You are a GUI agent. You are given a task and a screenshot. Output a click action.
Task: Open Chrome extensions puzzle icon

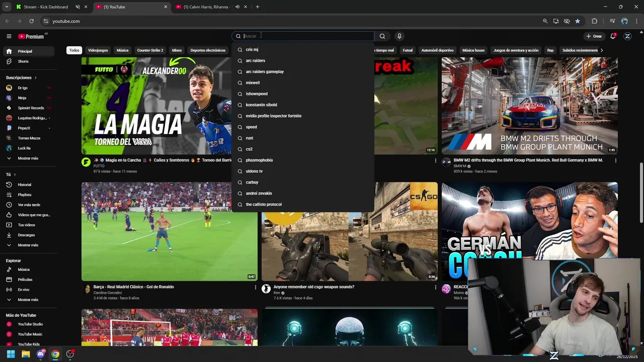(x=594, y=21)
